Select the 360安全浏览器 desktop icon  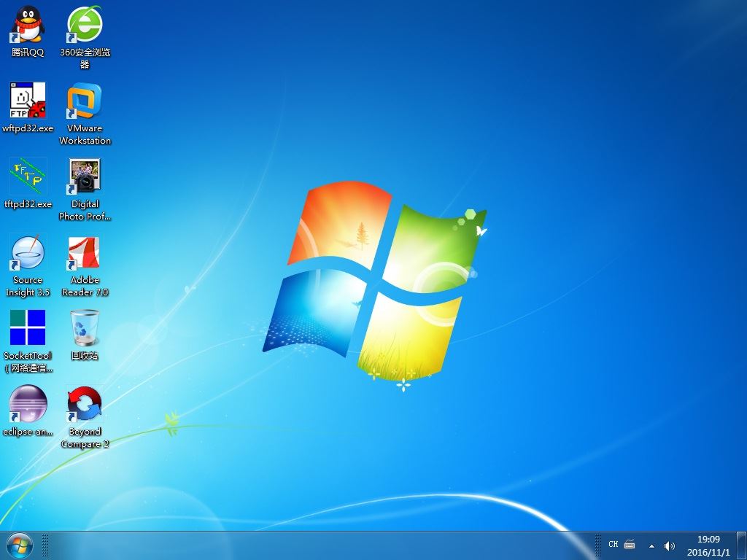click(85, 24)
